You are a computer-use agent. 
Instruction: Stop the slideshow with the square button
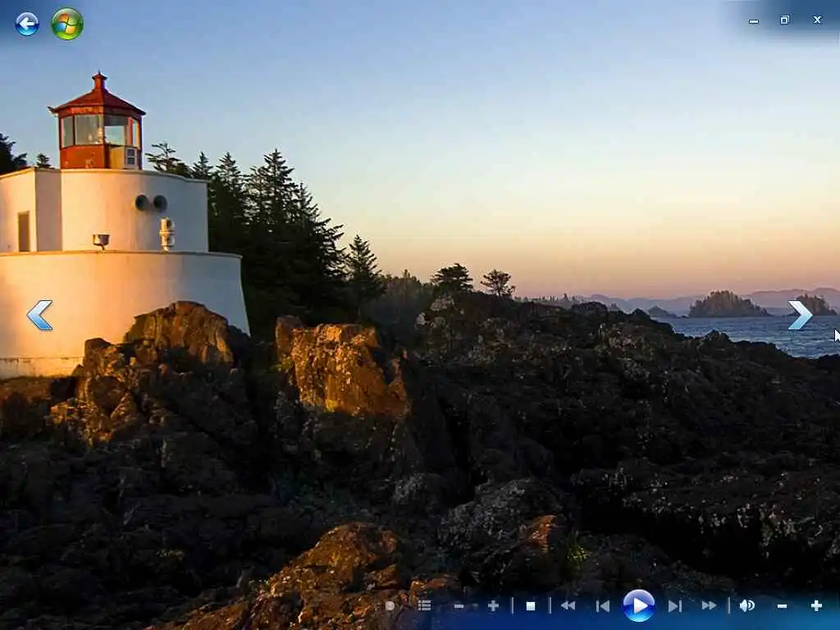point(531,606)
